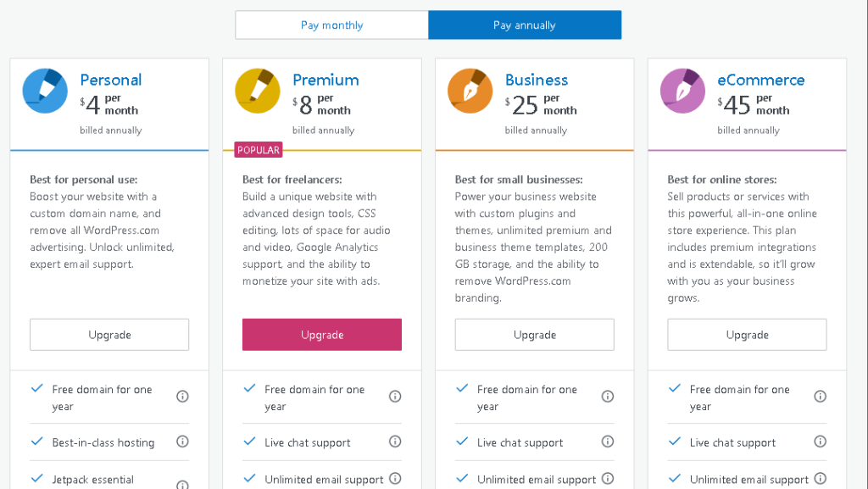Screen dimensions: 868x489
Task: Upgrade to the Personal plan
Action: (109, 335)
